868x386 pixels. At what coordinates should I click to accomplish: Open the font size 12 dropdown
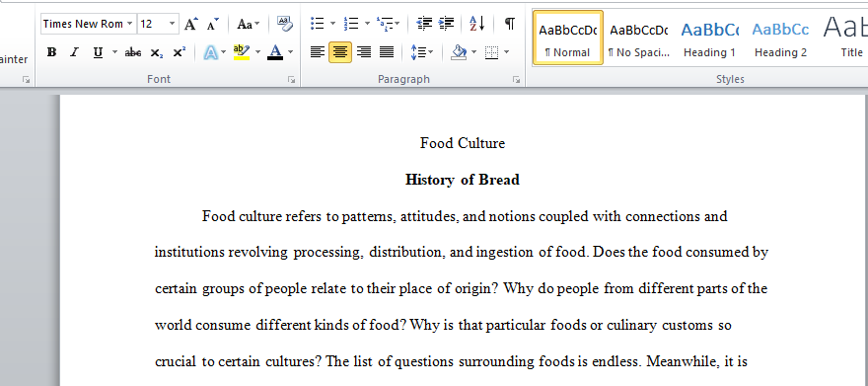coord(173,24)
